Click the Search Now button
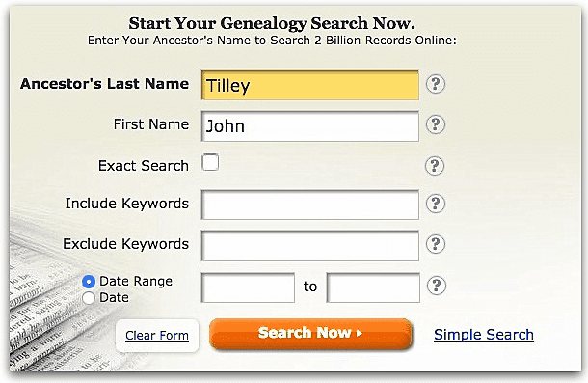Screen dimensions: 588x383 point(310,334)
